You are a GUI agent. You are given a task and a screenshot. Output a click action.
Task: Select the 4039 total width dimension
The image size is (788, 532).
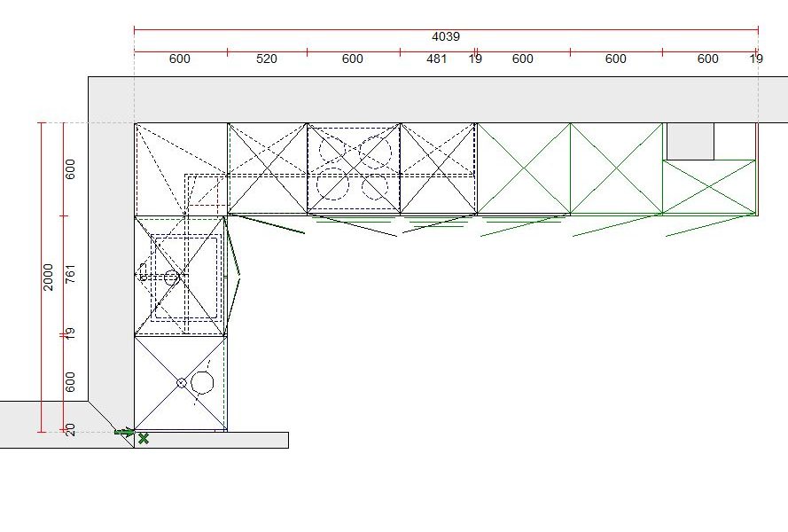pyautogui.click(x=446, y=36)
